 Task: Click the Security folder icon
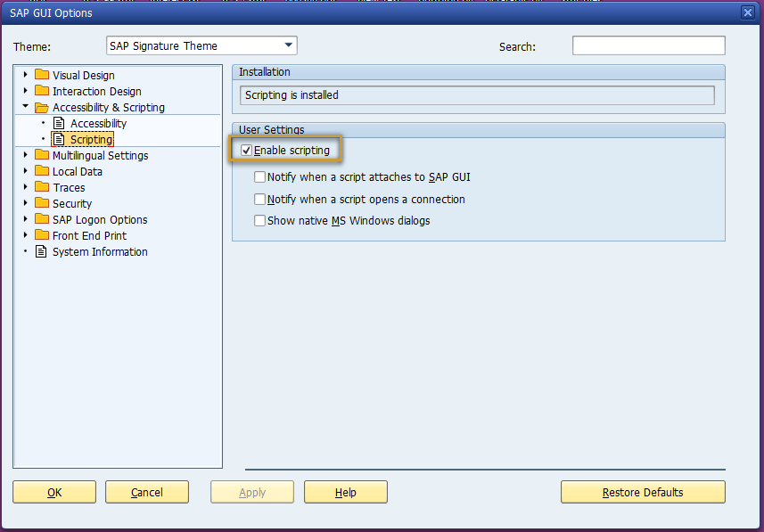point(42,203)
